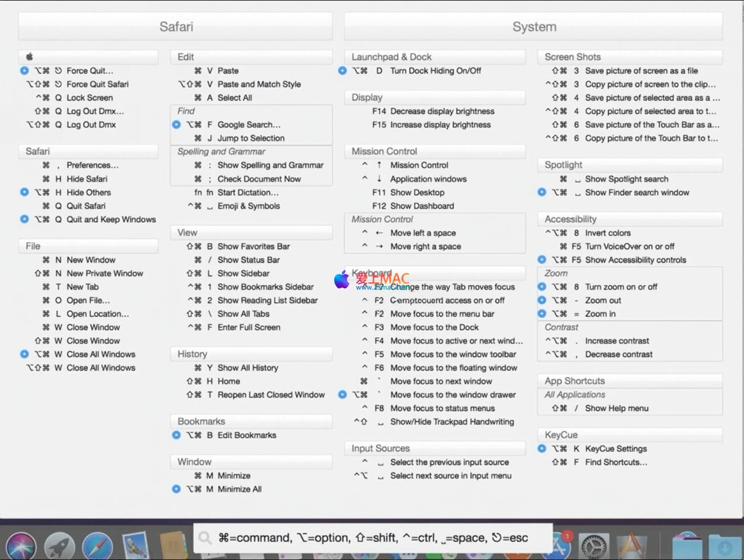Click the large System column header

tap(533, 26)
